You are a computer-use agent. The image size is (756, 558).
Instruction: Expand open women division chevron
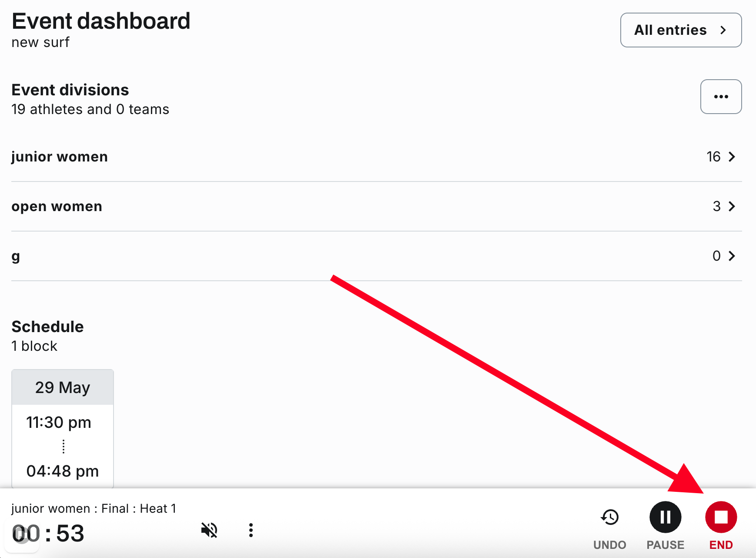(732, 206)
